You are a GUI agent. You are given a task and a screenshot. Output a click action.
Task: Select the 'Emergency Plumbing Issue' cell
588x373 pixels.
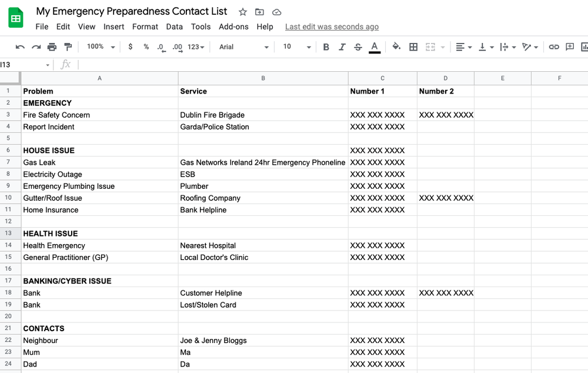99,186
